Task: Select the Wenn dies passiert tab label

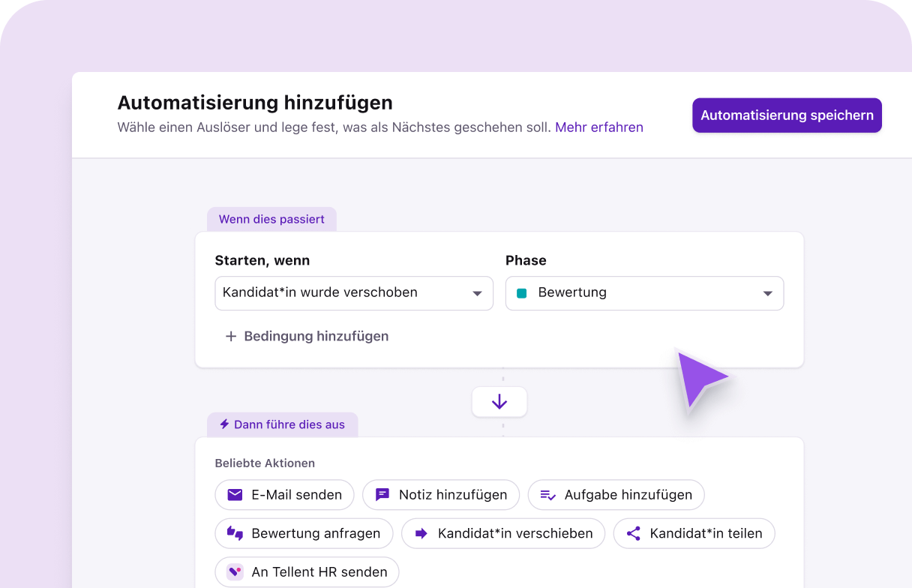Action: click(271, 220)
